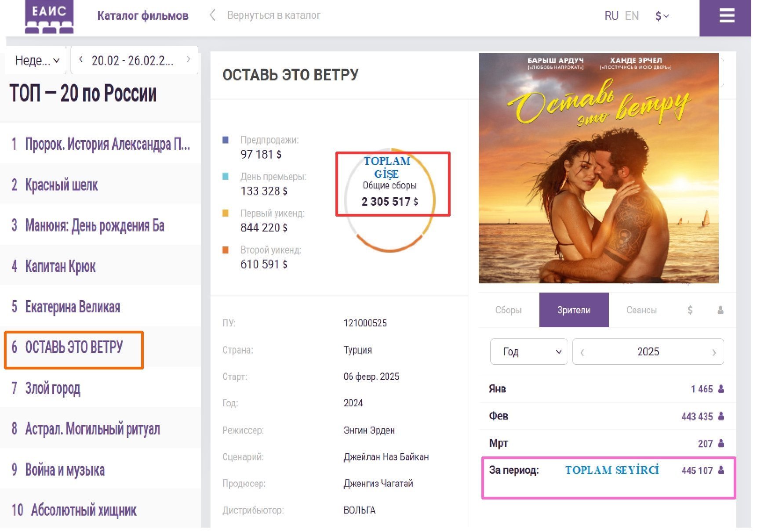Go to next week date range
757x532 pixels.
[189, 59]
